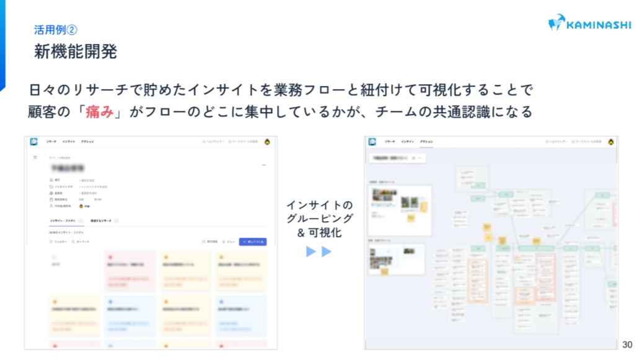
Task: Open the first red insight card
Action: 129,271
